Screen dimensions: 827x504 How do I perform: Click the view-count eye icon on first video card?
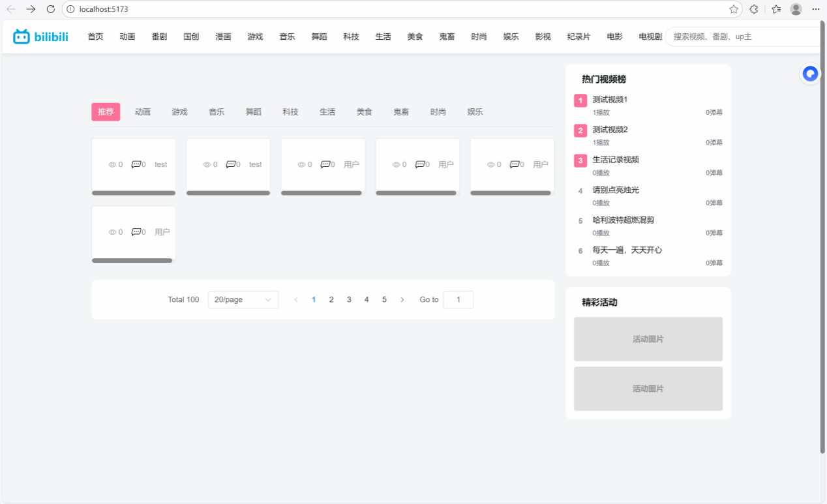coord(112,165)
